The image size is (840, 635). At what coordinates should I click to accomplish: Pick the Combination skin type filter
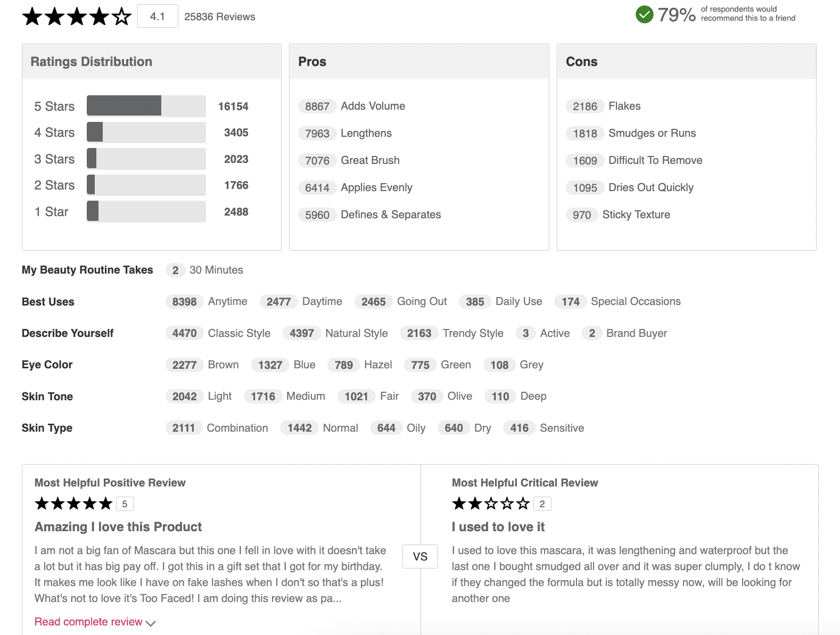click(237, 428)
